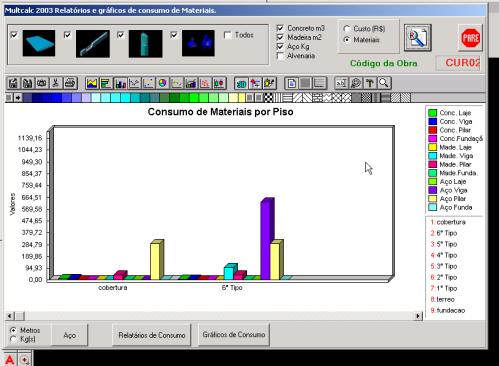Select the area chart type icon
The height and width of the screenshot is (366, 499).
pos(92,83)
